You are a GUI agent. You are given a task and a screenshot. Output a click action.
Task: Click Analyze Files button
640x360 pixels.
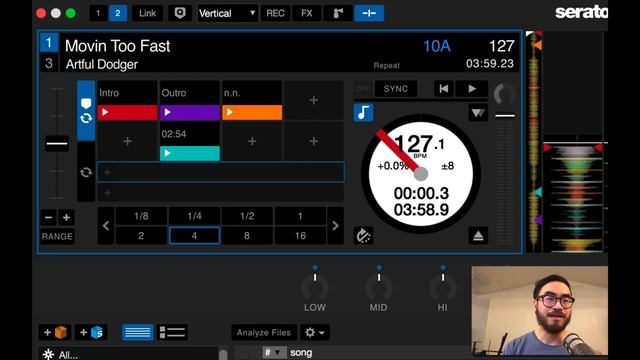pos(264,332)
